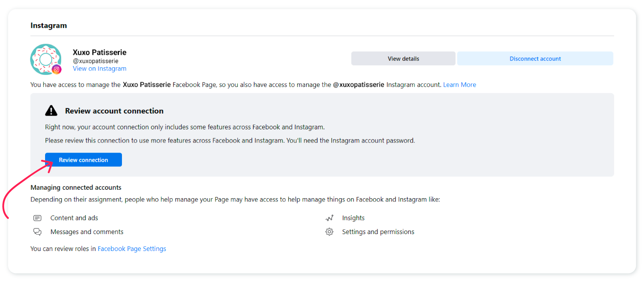Click the Content and ads icon
Viewport: 644px width, 282px height.
[37, 218]
